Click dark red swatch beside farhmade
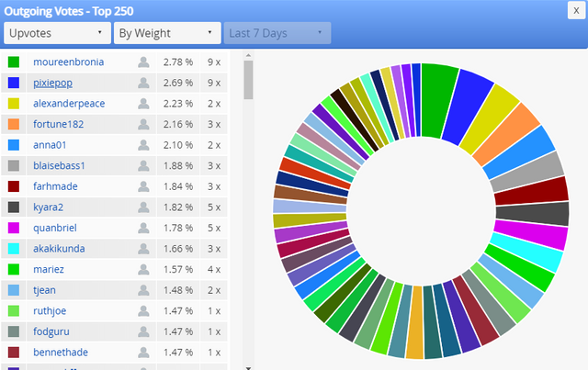Screen dimensions: 588x370 [x=14, y=186]
